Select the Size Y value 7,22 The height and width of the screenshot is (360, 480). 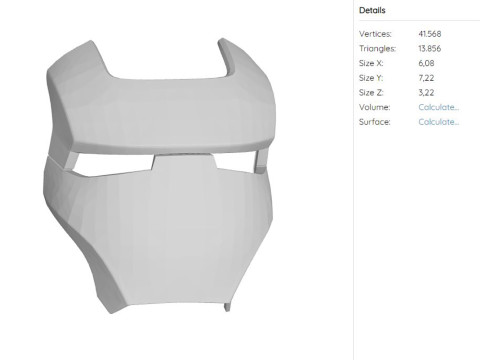[426, 78]
